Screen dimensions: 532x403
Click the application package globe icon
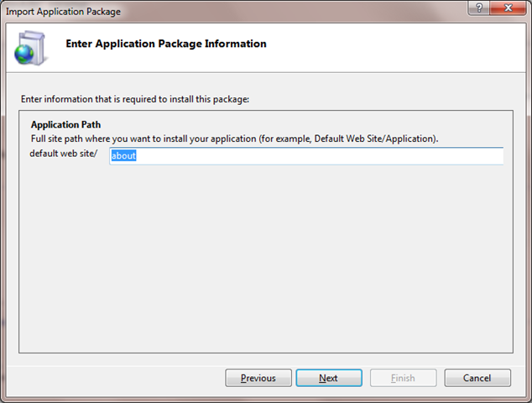coord(30,48)
